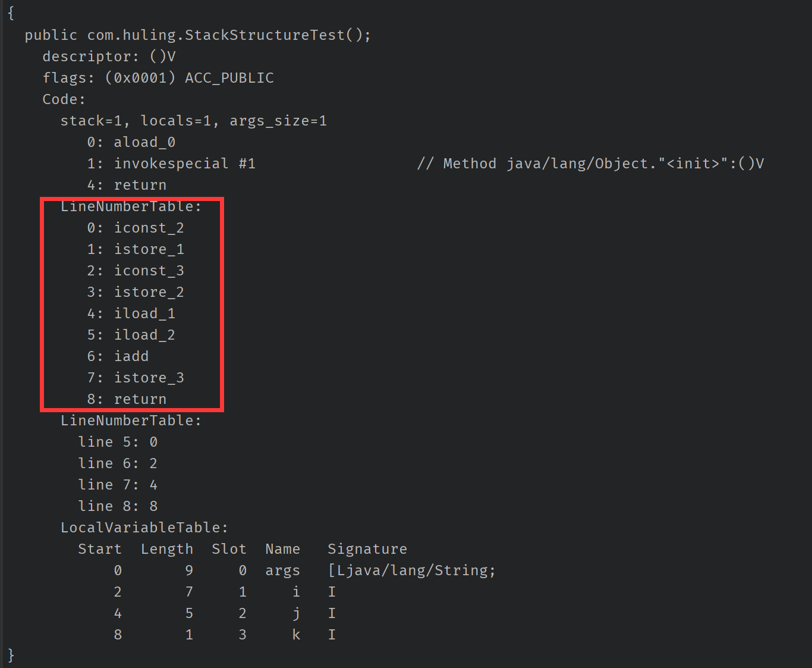This screenshot has width=812, height=668.
Task: Select the StackStructureTest constructor declaration line
Action: [198, 35]
